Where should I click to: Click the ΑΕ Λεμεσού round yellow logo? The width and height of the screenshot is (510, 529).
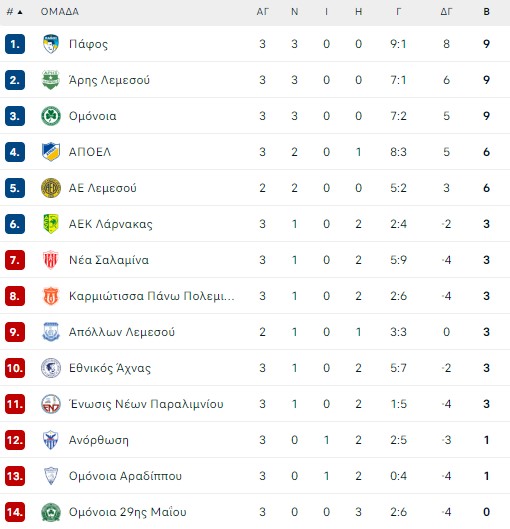51,188
